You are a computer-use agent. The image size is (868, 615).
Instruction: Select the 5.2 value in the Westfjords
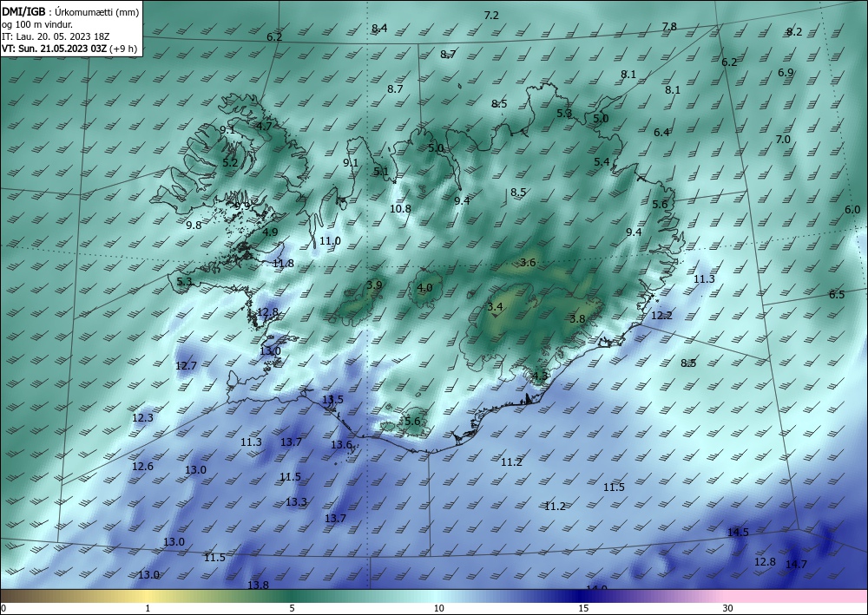[x=230, y=162]
